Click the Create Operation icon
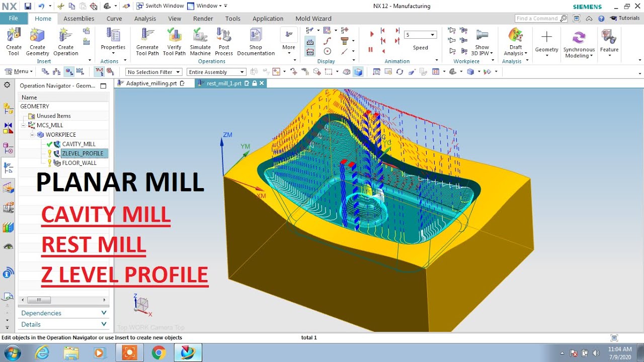This screenshot has width=644, height=362. tap(66, 41)
